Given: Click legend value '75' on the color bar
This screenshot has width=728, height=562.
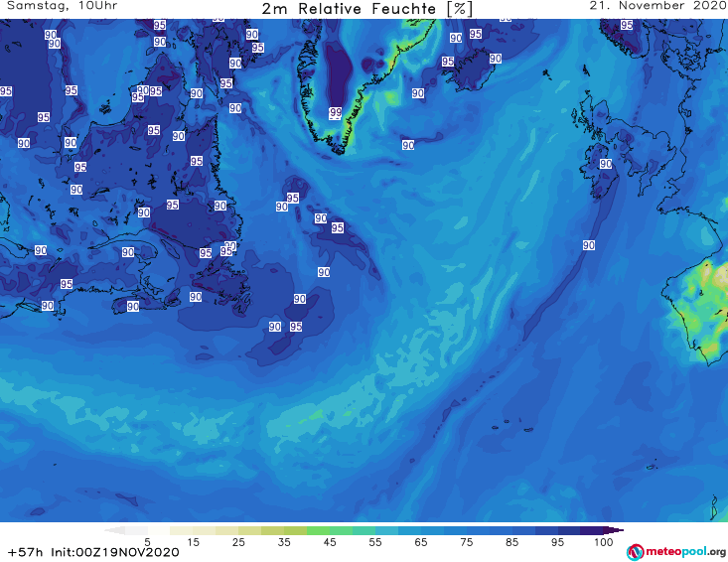Looking at the screenshot, I should point(466,542).
